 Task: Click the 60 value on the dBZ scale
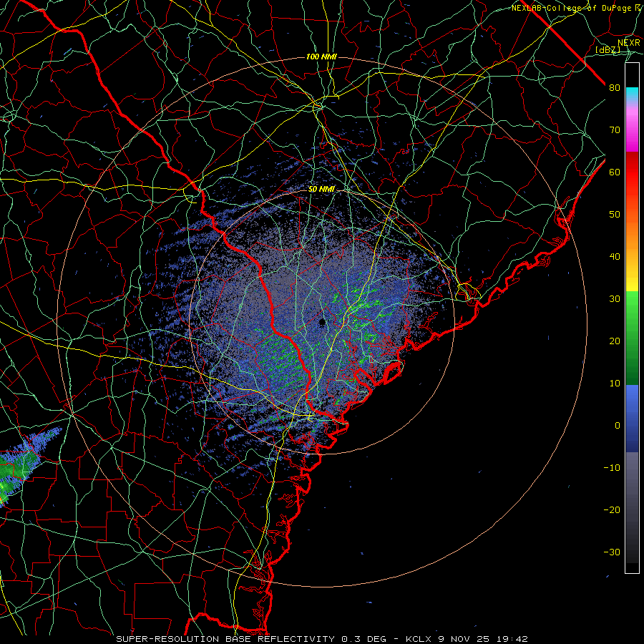pos(615,172)
